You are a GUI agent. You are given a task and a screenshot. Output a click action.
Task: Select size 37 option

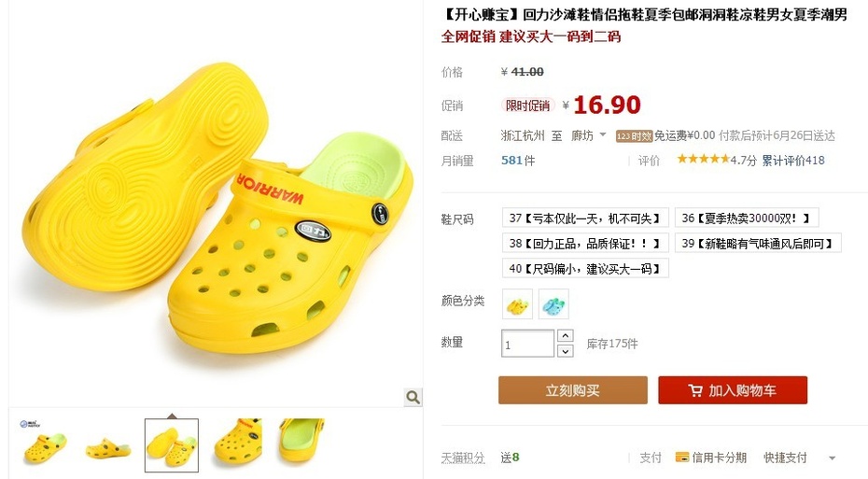pyautogui.click(x=585, y=218)
